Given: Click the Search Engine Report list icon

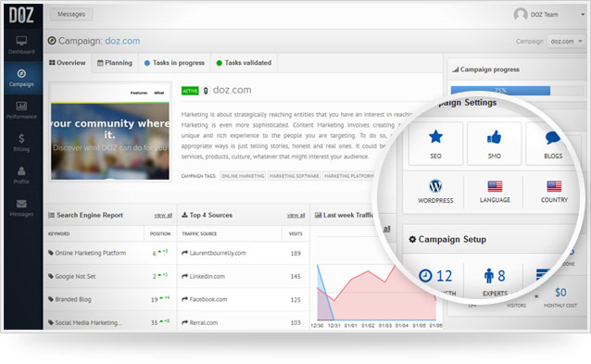Looking at the screenshot, I should click(52, 215).
